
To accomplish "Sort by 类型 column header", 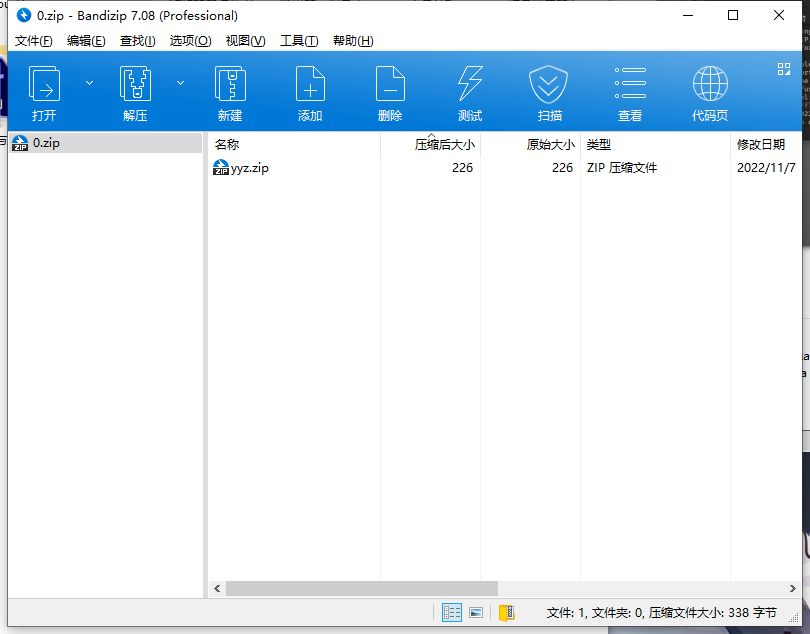I will [656, 145].
